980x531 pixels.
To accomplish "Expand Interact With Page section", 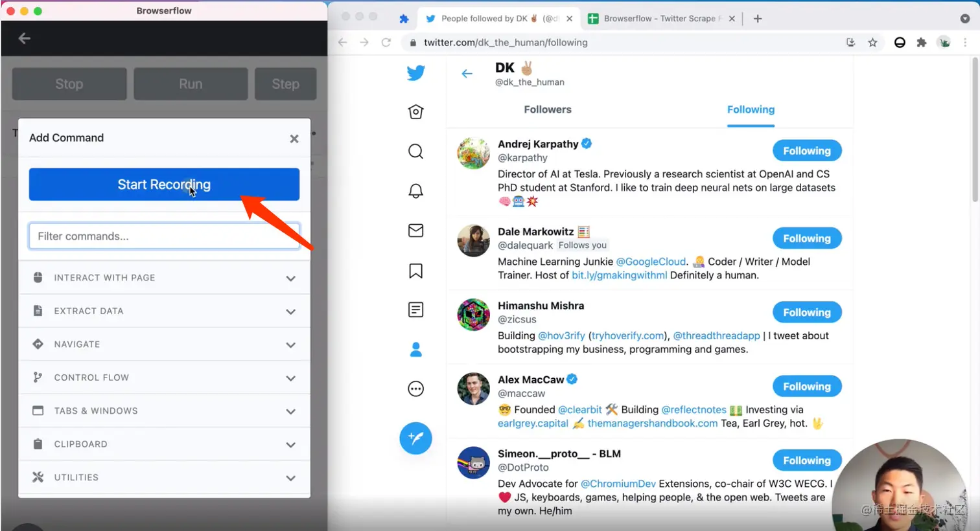I will tap(164, 278).
